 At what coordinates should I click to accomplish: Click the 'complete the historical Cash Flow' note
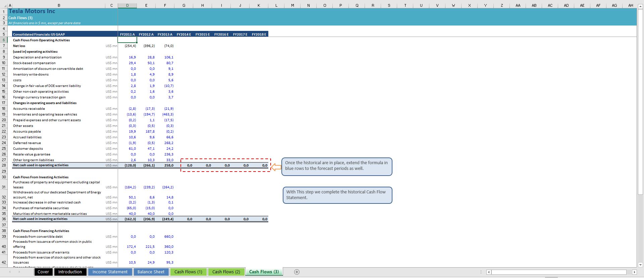point(337,195)
